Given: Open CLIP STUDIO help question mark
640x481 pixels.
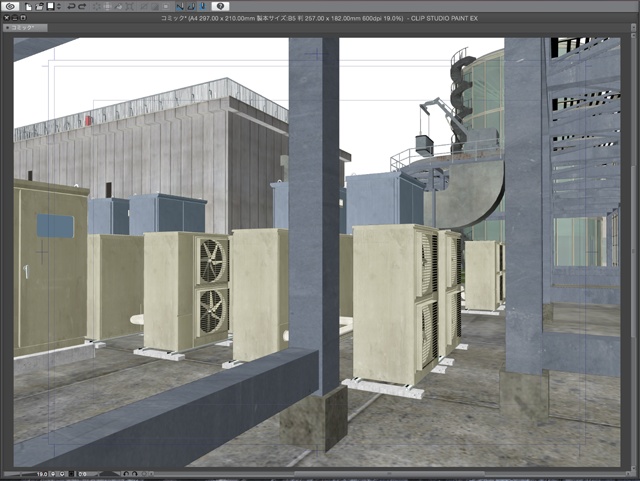Looking at the screenshot, I should (220, 6).
